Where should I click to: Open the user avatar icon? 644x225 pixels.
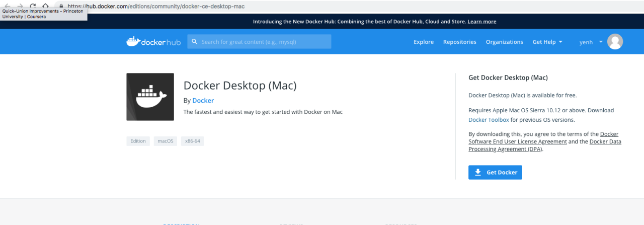click(615, 42)
